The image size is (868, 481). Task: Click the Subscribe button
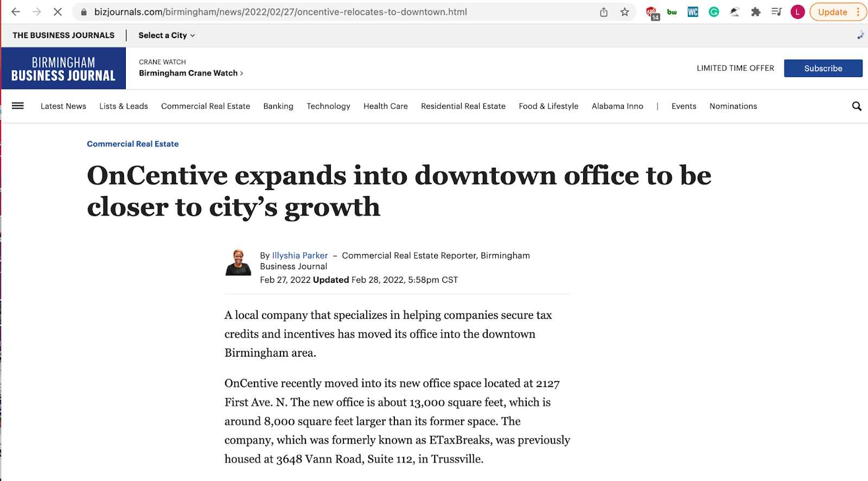pyautogui.click(x=823, y=68)
